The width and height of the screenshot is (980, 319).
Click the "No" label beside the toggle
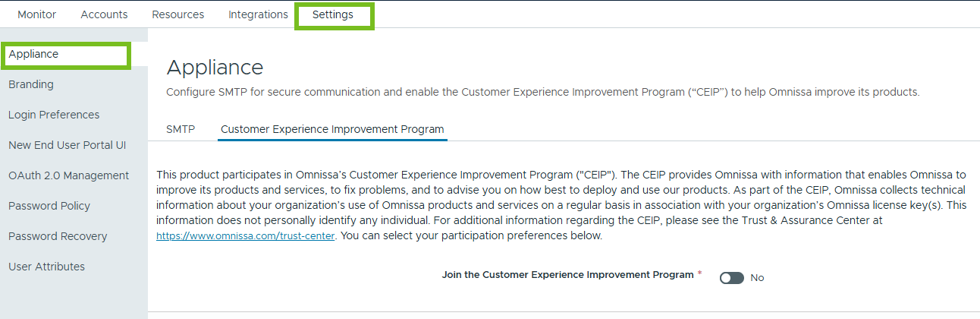tap(757, 278)
